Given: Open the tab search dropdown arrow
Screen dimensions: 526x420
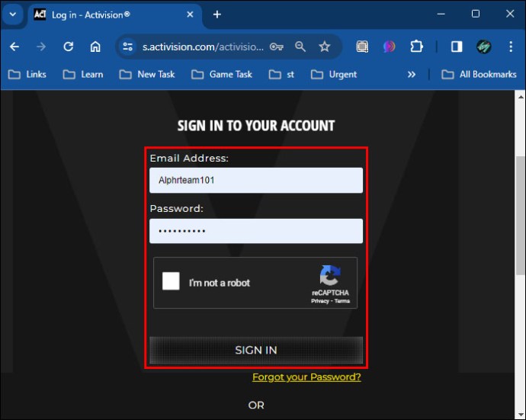Looking at the screenshot, I should pos(13,14).
